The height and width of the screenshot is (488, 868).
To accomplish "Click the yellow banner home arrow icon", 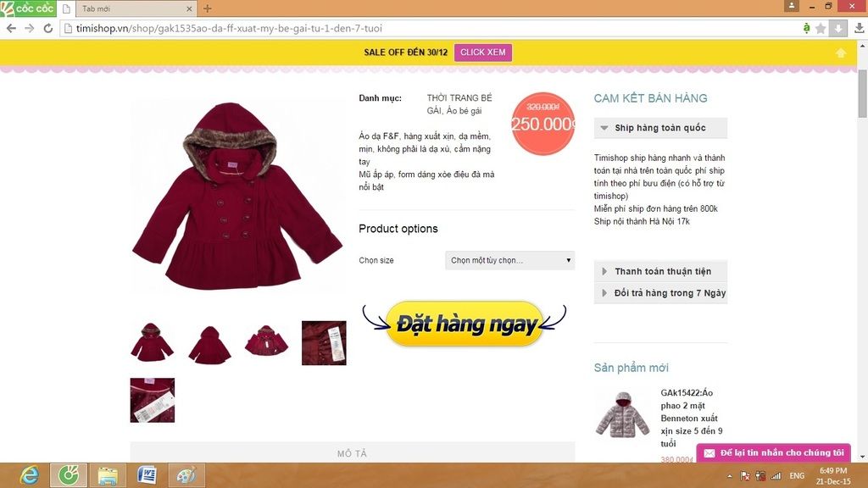I will pyautogui.click(x=840, y=53).
